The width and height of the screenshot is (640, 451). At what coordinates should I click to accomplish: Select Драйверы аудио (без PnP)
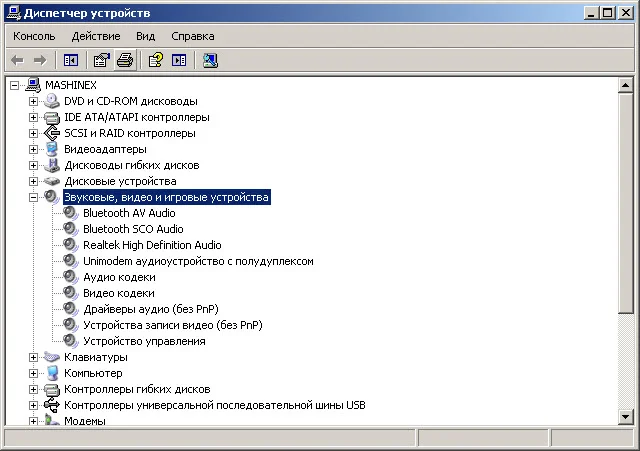click(151, 309)
